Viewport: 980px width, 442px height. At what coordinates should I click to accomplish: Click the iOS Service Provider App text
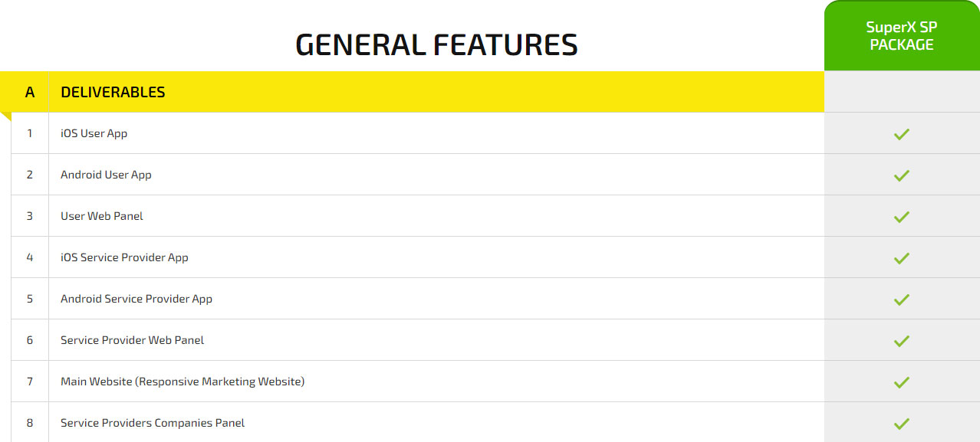click(x=124, y=257)
